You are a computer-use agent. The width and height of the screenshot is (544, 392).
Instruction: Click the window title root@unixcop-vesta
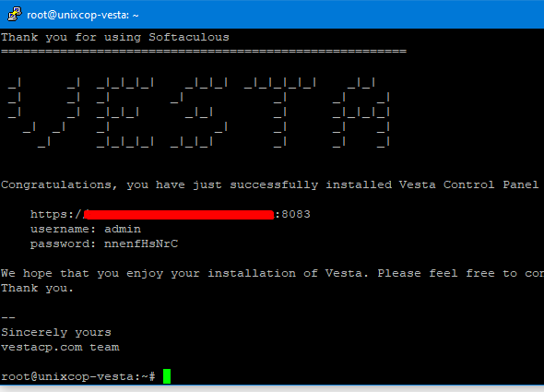(x=83, y=15)
